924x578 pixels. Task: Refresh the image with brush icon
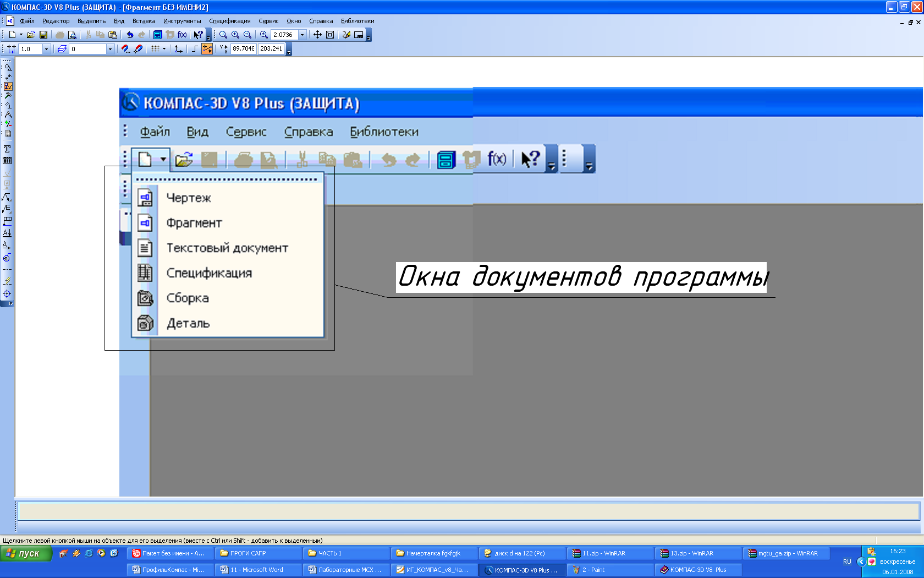[346, 35]
